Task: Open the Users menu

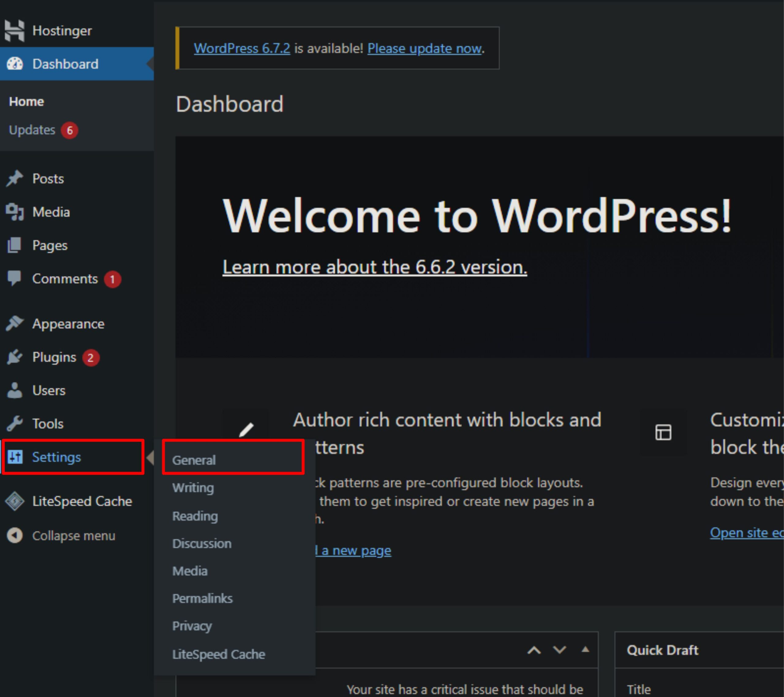Action: click(77, 390)
